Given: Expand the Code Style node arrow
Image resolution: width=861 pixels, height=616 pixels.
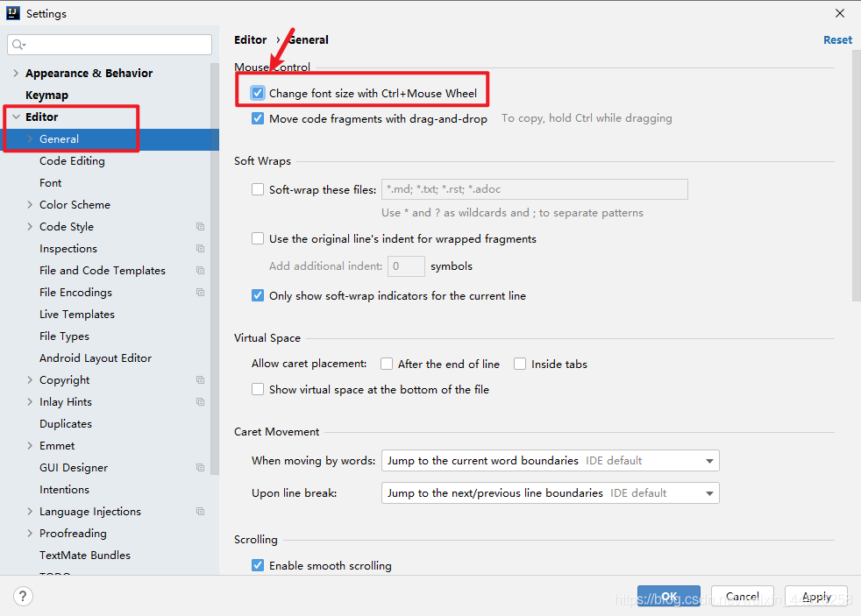Looking at the screenshot, I should pyautogui.click(x=30, y=227).
